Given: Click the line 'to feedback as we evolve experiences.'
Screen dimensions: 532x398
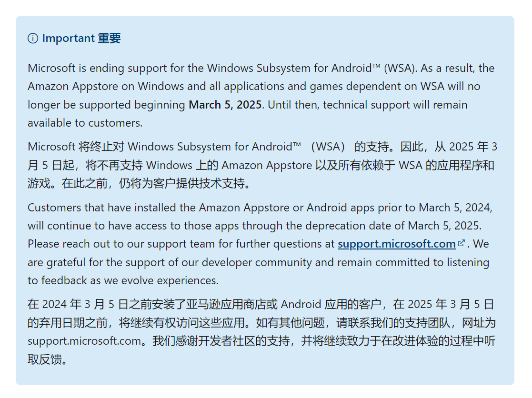Looking at the screenshot, I should 123,281.
